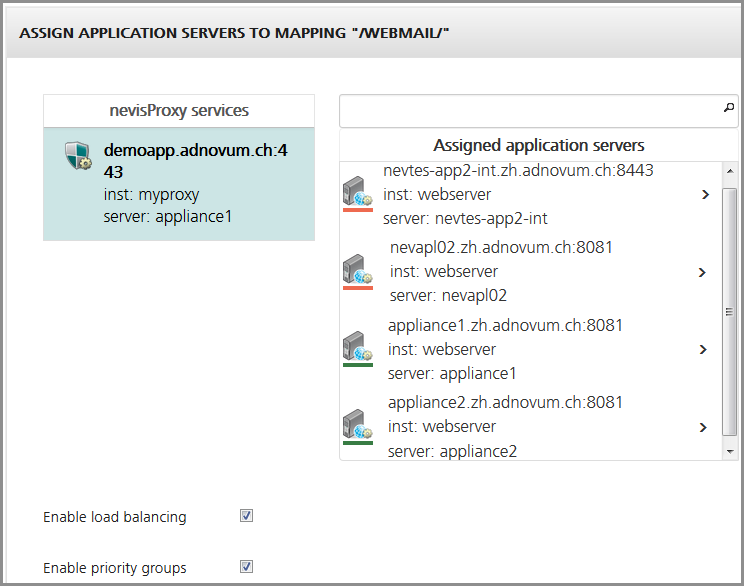Viewport: 744px width, 586px height.
Task: Focus the application server search field
Action: [539, 111]
